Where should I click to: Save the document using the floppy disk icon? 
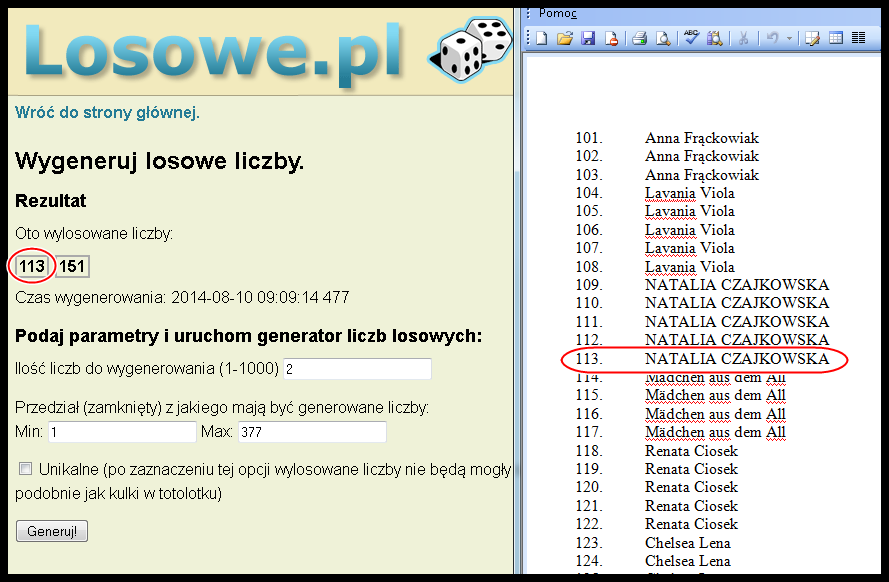coord(588,39)
